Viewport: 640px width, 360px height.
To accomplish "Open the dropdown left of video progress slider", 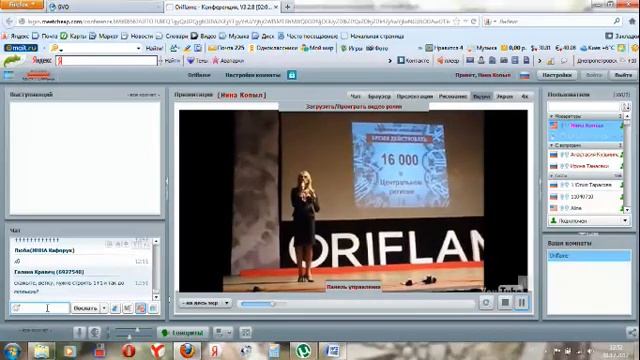I will pos(205,303).
